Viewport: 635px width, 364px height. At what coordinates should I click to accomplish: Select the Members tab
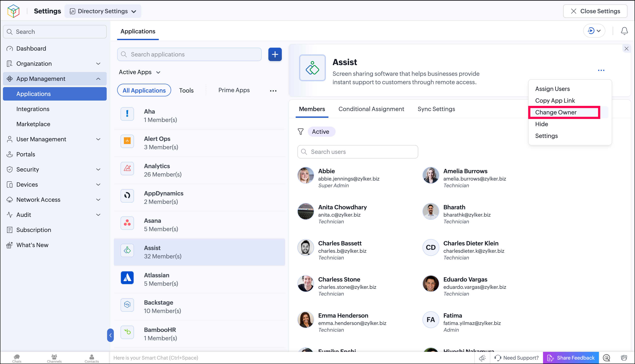312,109
